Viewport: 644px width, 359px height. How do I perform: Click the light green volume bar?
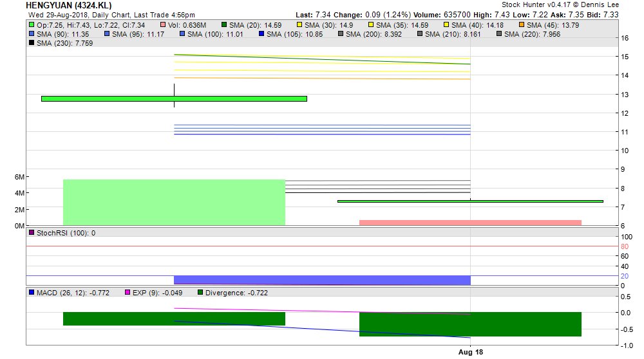tap(174, 202)
